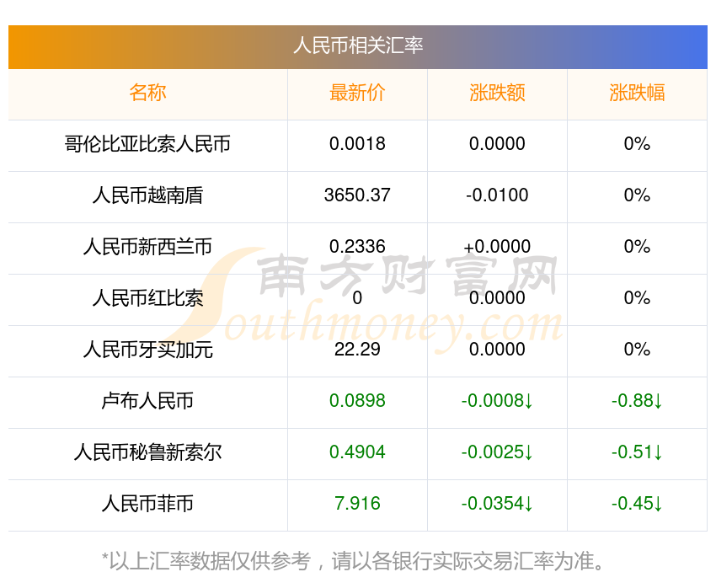716x588 pixels.
Task: Click the +0.0000 change amount
Action: click(497, 247)
